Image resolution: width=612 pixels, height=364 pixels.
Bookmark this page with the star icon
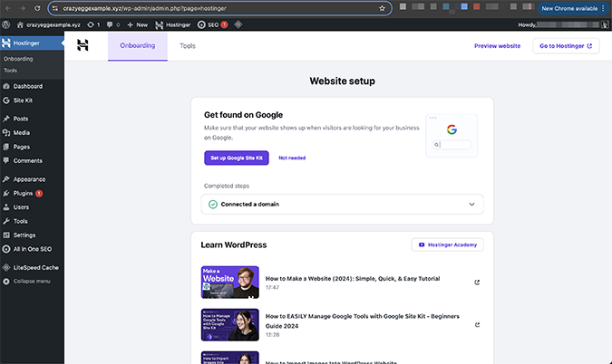tap(382, 8)
